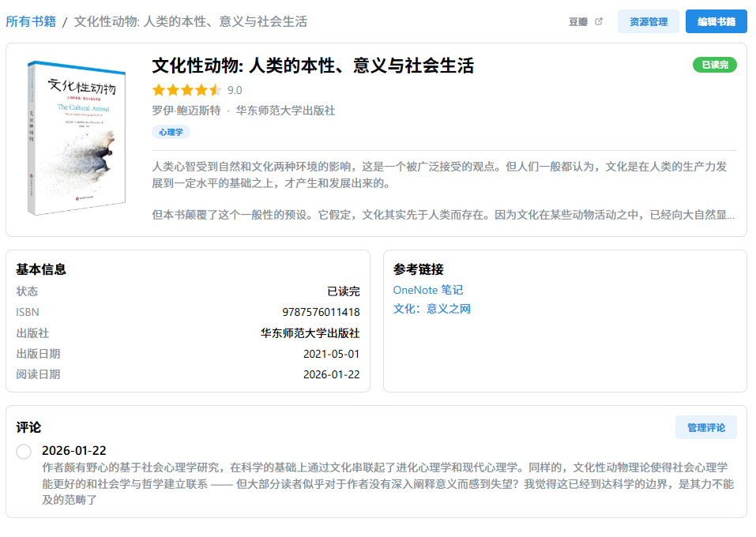Viewport: 756px width, 537px height.
Task: Open the OneNote 笔记 reference link
Action: pyautogui.click(x=427, y=290)
